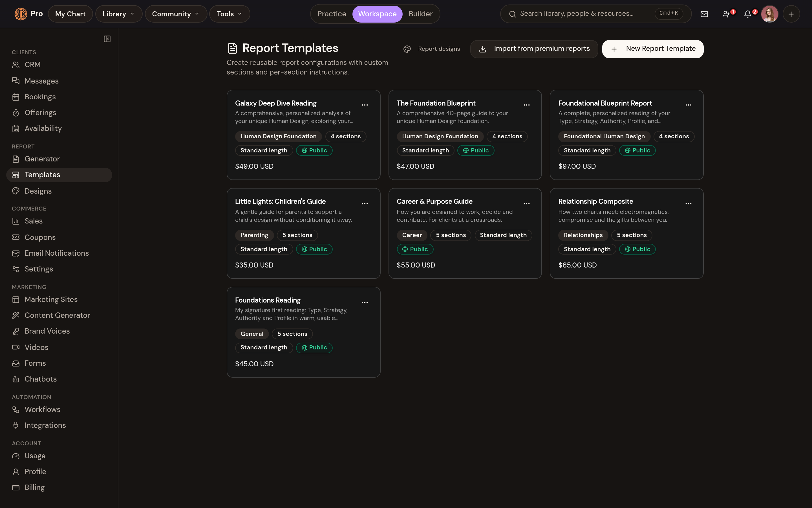The image size is (812, 508).
Task: Open Messages in sidebar
Action: (x=59, y=81)
